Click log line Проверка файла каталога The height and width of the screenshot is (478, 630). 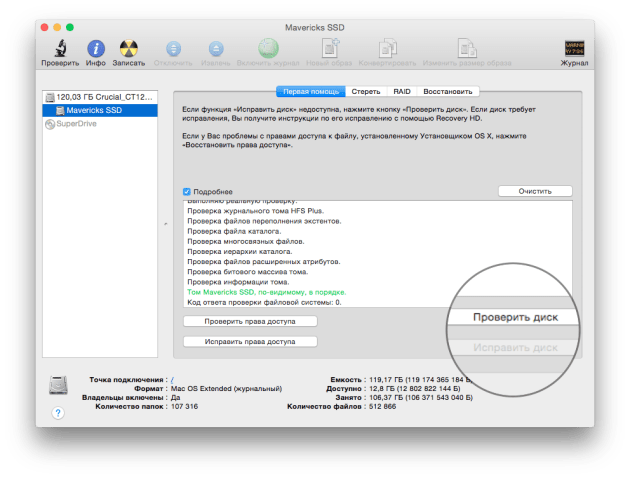coord(234,231)
